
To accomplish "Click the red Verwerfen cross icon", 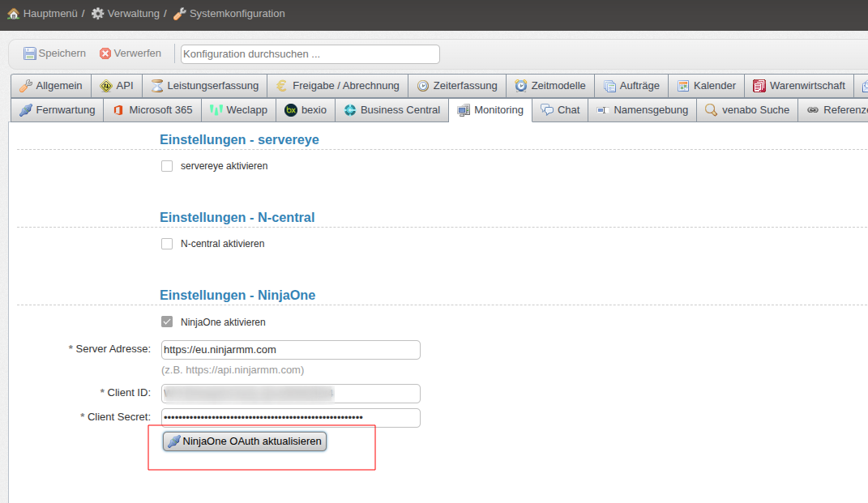I will pyautogui.click(x=105, y=53).
